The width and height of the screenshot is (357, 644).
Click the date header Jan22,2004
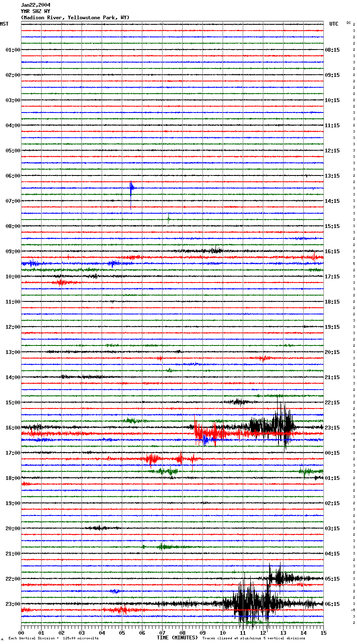pyautogui.click(x=36, y=5)
